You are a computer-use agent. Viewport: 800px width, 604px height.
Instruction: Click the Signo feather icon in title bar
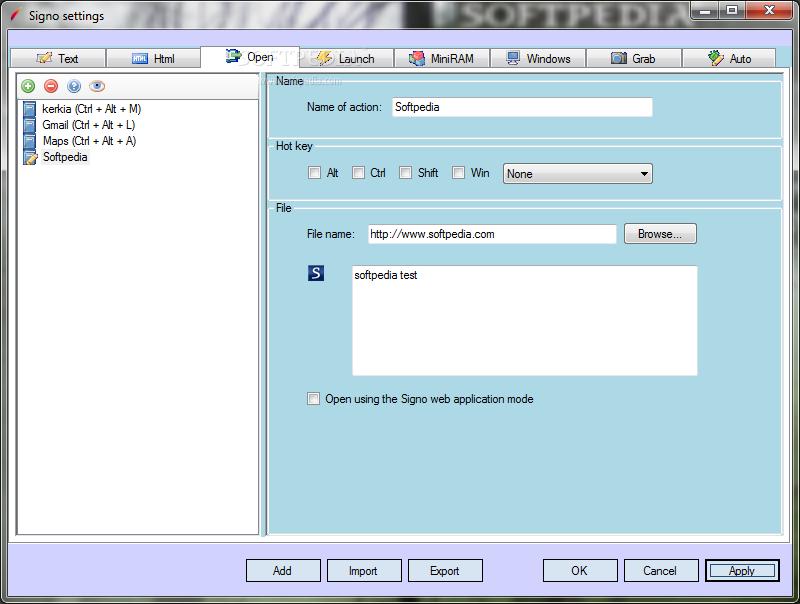[x=16, y=15]
